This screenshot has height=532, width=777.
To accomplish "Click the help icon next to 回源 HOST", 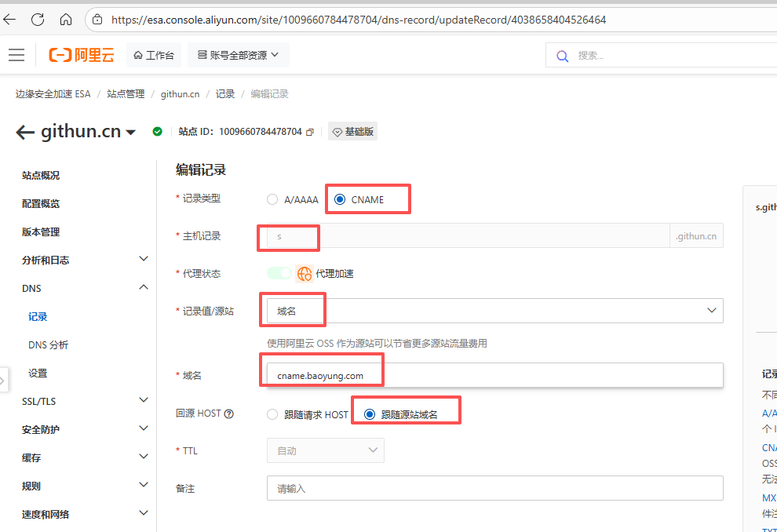I will [x=229, y=414].
